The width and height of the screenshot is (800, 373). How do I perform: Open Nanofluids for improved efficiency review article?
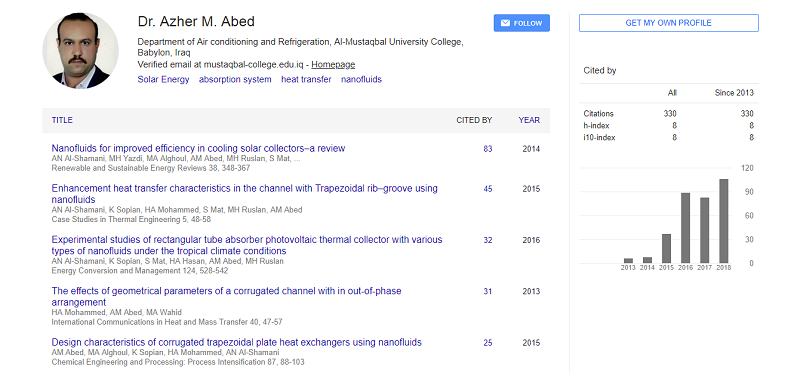[198, 148]
